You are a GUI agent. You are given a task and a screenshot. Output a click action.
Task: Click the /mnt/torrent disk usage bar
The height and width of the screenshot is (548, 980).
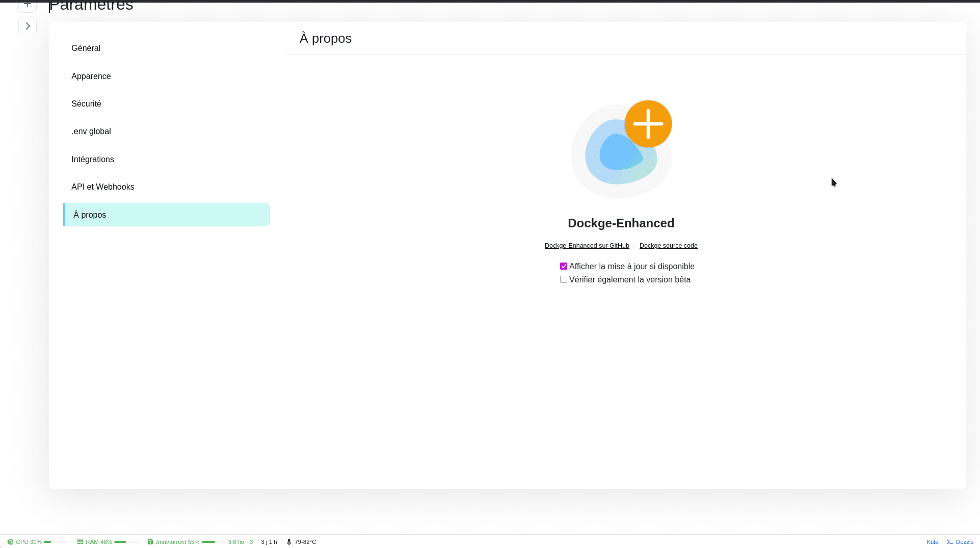214,542
